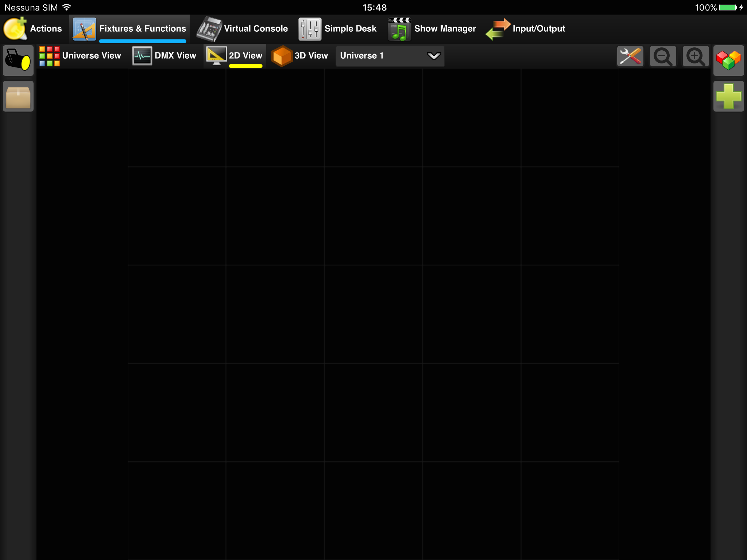Click the zoom out magnifier

click(x=663, y=56)
